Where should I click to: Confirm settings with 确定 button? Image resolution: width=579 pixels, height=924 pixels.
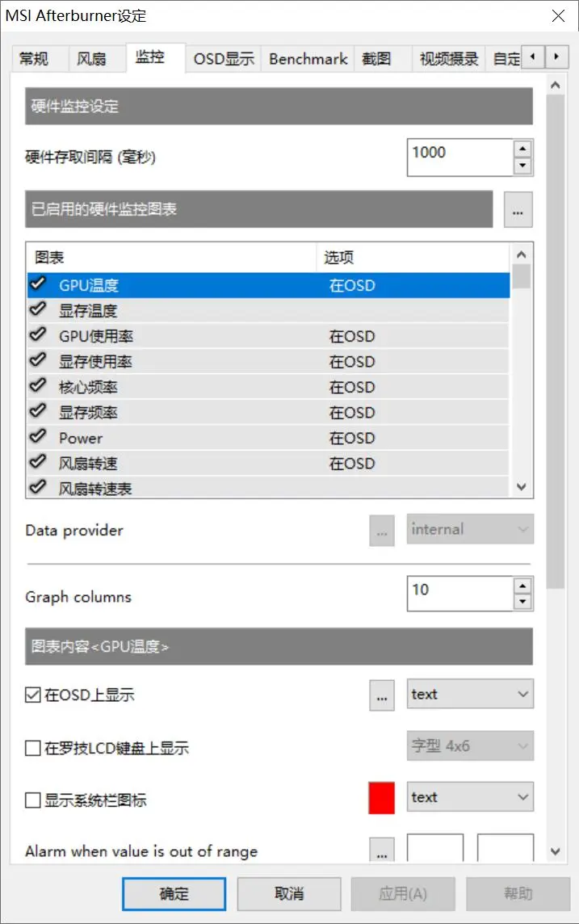[174, 894]
